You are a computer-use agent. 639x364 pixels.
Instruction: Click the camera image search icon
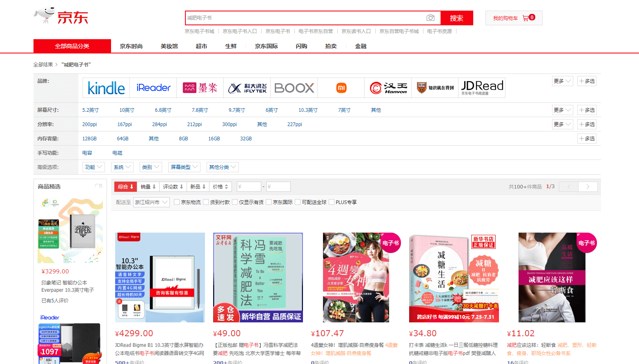pyautogui.click(x=430, y=18)
